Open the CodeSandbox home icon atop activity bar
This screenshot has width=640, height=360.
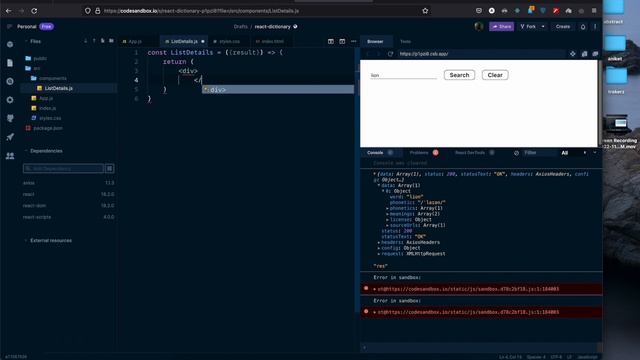pyautogui.click(x=10, y=44)
